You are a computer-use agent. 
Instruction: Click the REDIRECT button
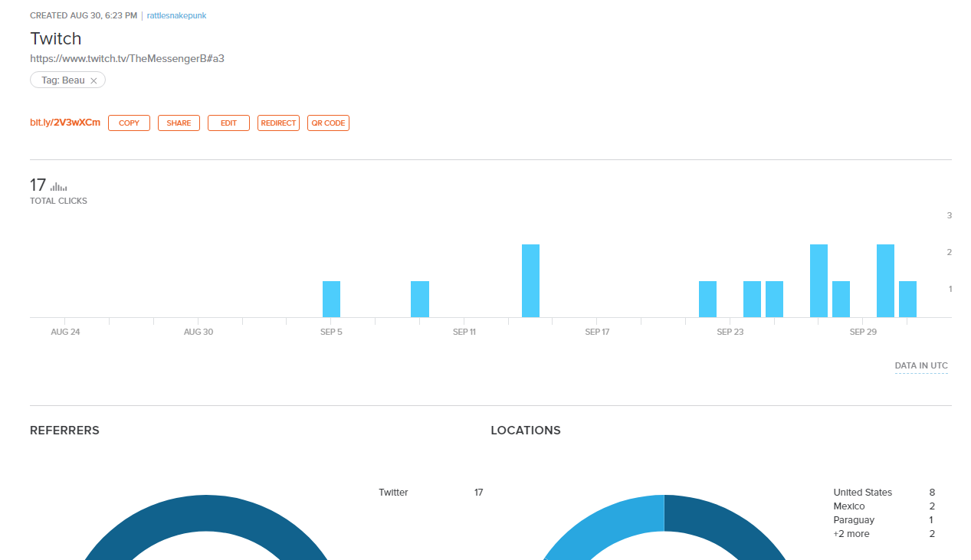(x=278, y=123)
